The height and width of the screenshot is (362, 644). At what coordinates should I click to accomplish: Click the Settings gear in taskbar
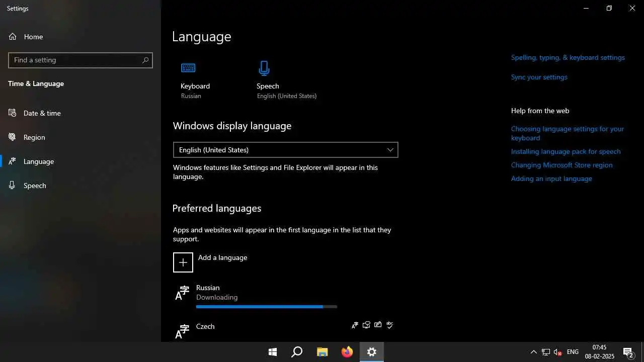tap(372, 352)
